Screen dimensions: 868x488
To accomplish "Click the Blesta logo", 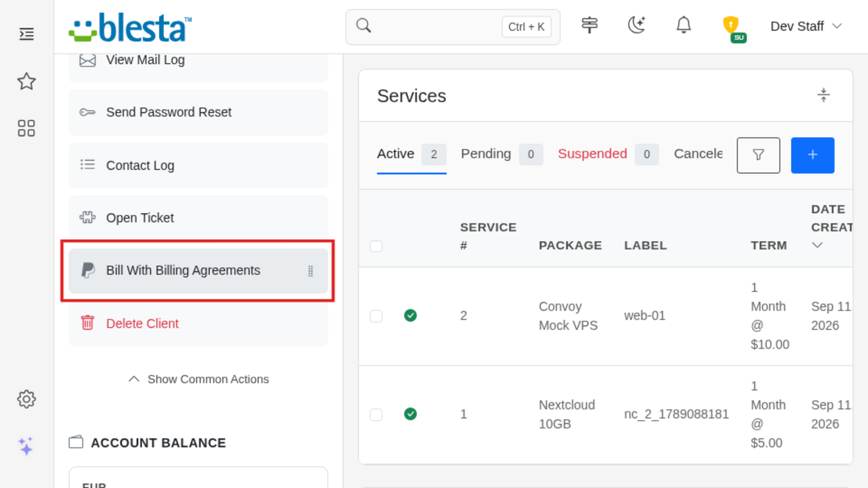I will pos(130,27).
